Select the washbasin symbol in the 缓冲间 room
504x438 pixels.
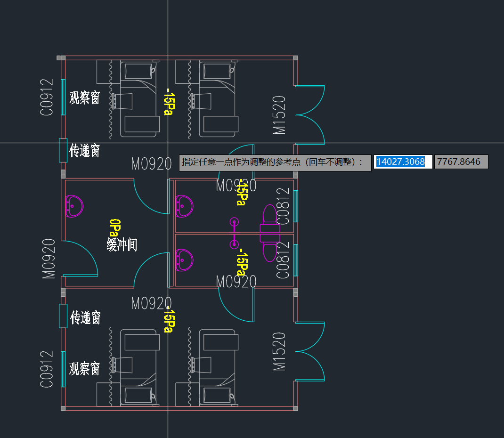click(74, 206)
